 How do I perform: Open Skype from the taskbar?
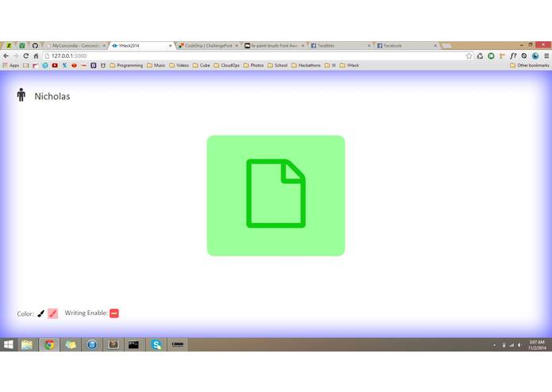pyautogui.click(x=156, y=344)
